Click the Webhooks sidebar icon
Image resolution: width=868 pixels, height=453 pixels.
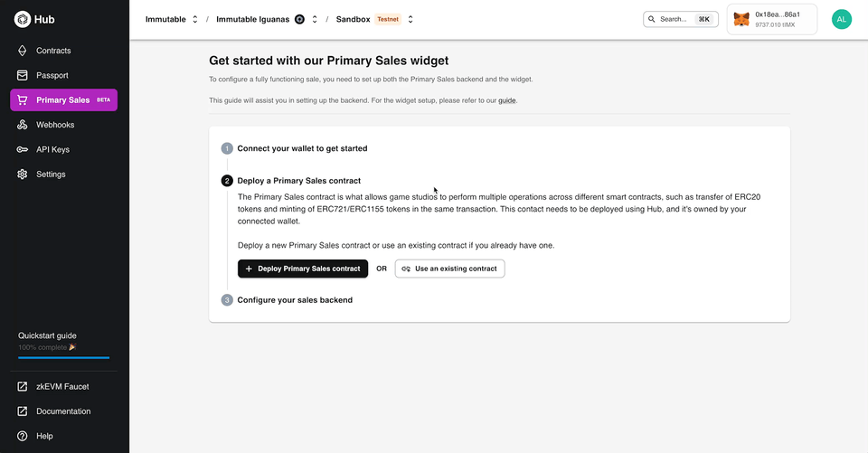point(23,125)
